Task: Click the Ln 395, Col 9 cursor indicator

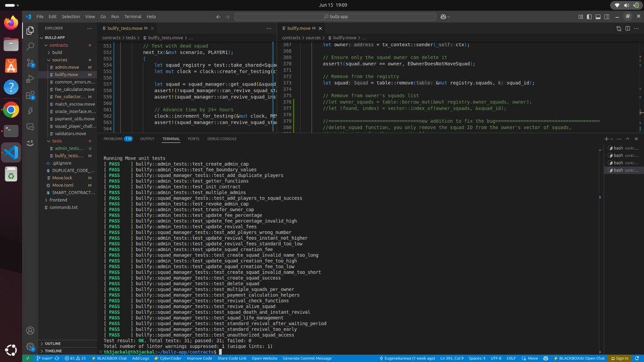Action: [451, 358]
